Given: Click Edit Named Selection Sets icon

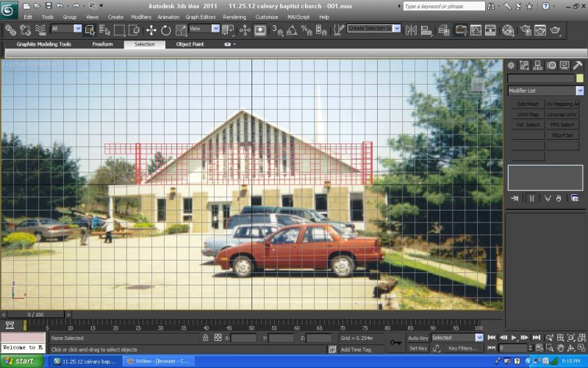Looking at the screenshot, I should [x=339, y=30].
